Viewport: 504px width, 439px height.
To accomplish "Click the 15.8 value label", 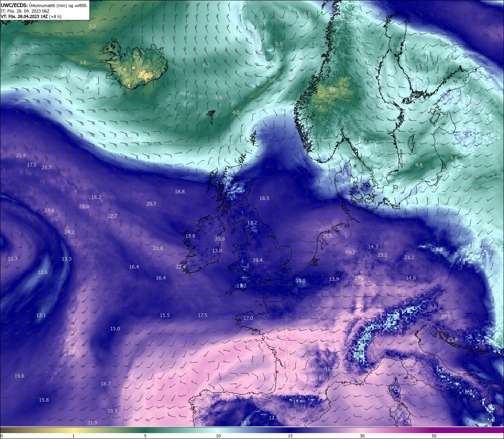I will [44, 400].
